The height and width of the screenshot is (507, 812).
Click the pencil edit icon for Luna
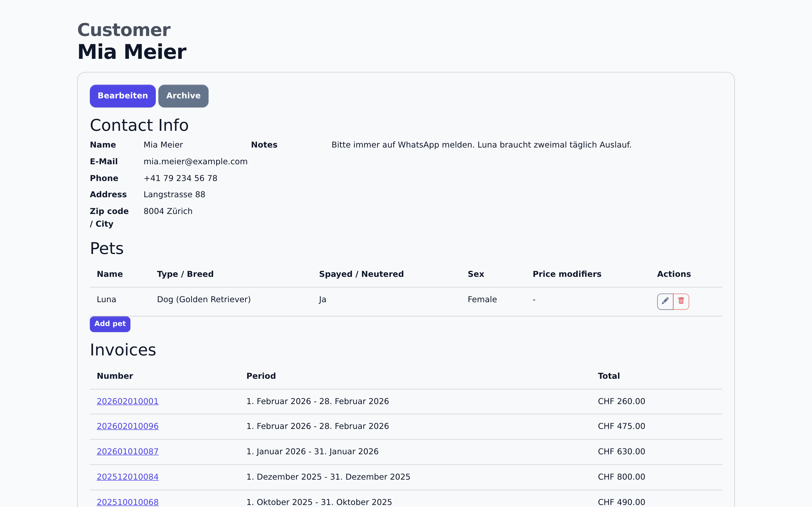[x=665, y=301]
